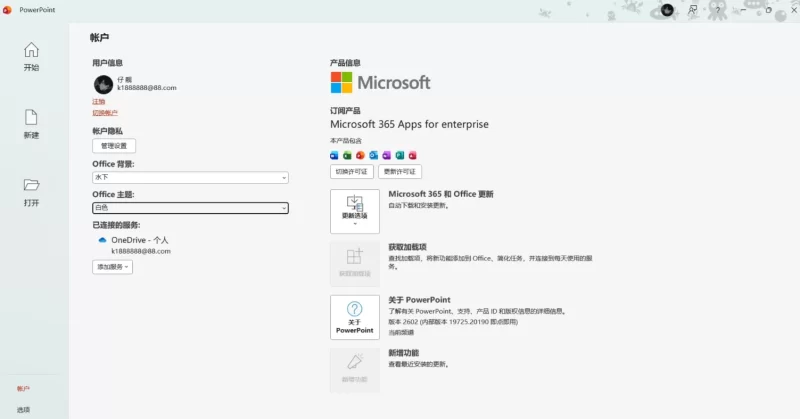This screenshot has width=800, height=419.
Task: Click the feedback person icon in title bar
Action: click(x=692, y=10)
